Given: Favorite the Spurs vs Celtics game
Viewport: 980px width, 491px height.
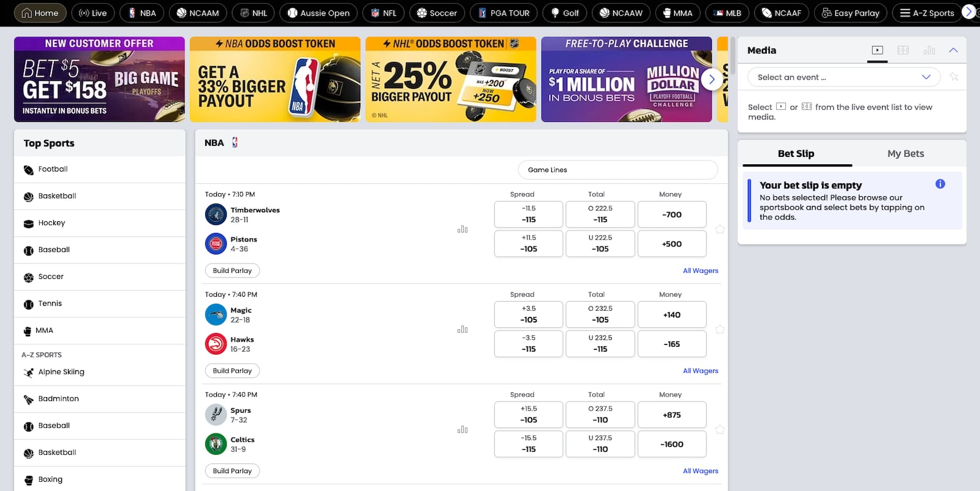Looking at the screenshot, I should (720, 430).
